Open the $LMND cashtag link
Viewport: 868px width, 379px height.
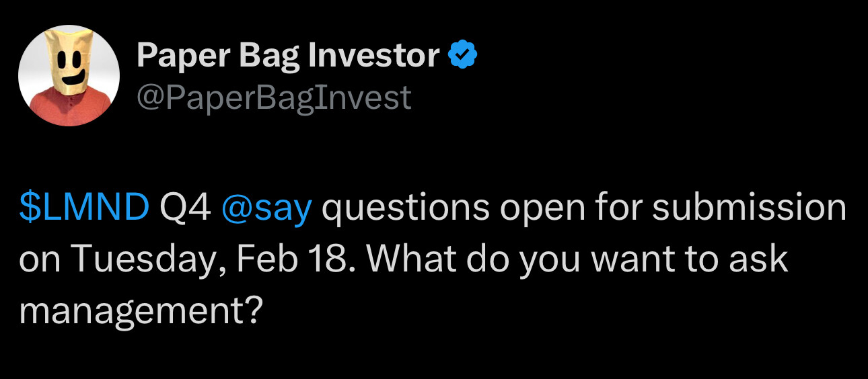[x=84, y=209]
